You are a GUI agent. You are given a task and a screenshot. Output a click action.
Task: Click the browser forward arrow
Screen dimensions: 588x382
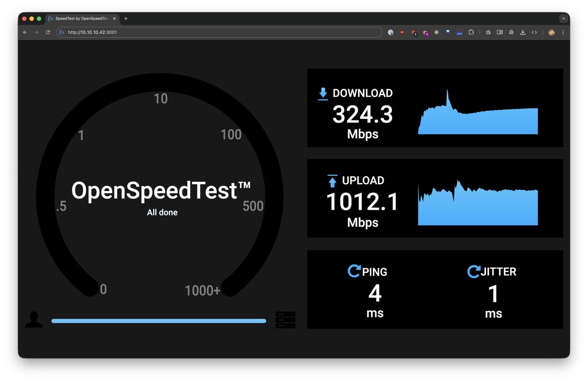click(x=36, y=32)
